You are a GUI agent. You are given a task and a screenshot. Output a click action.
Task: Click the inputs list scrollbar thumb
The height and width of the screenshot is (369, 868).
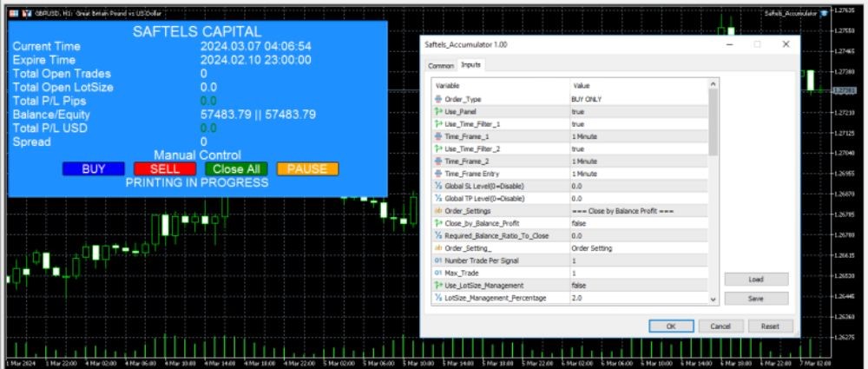coord(713,122)
